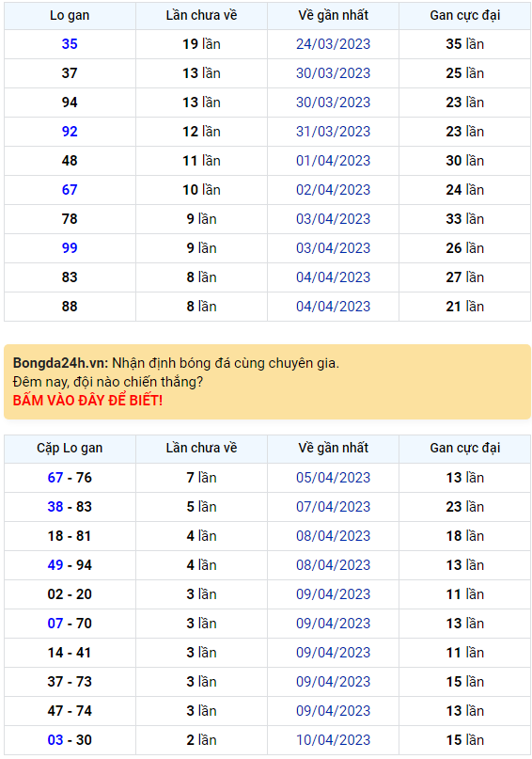The height and width of the screenshot is (759, 532).
Task: Open date 04/04/2023 in the row for 88
Action: [334, 307]
